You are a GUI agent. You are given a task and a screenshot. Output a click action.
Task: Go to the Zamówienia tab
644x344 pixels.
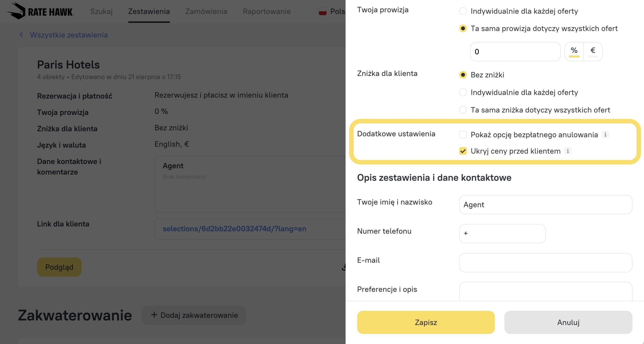click(x=206, y=12)
